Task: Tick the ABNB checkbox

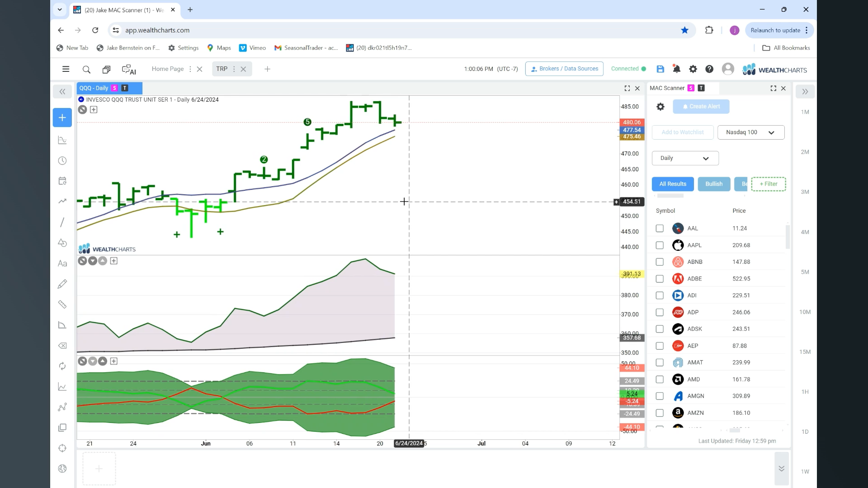Action: [660, 262]
